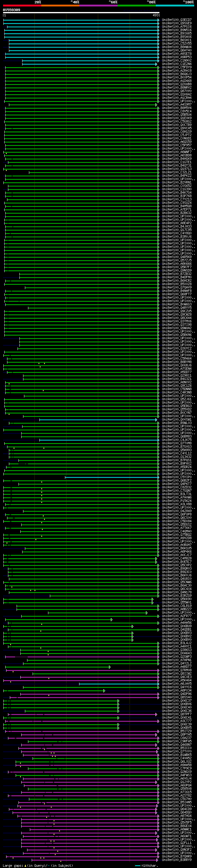Select the UniRef100_A4S9M7 label

point(176,105)
